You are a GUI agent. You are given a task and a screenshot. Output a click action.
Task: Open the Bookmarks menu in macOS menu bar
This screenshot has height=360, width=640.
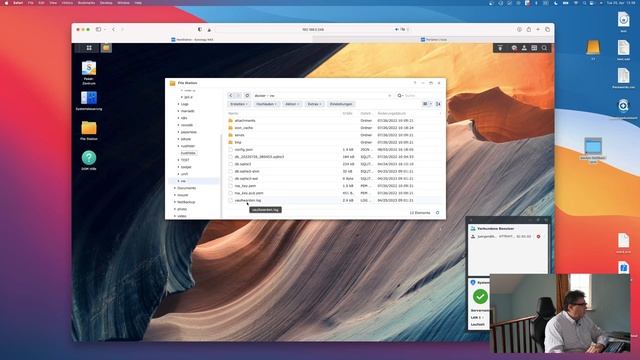tap(86, 3)
